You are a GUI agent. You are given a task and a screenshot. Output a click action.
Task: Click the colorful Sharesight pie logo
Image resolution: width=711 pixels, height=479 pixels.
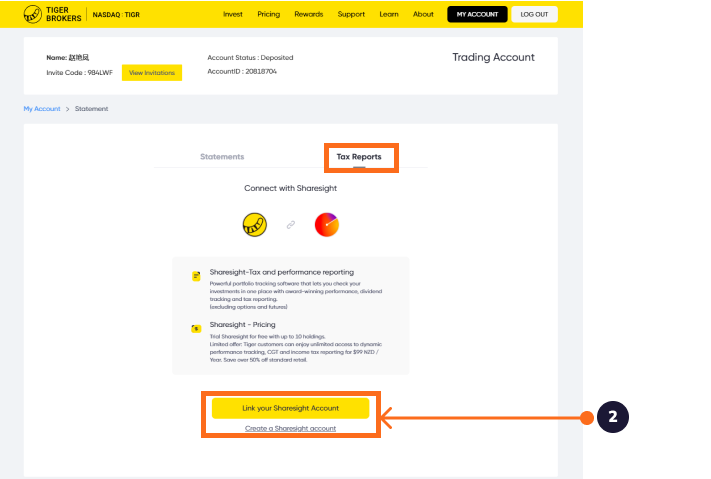point(327,225)
